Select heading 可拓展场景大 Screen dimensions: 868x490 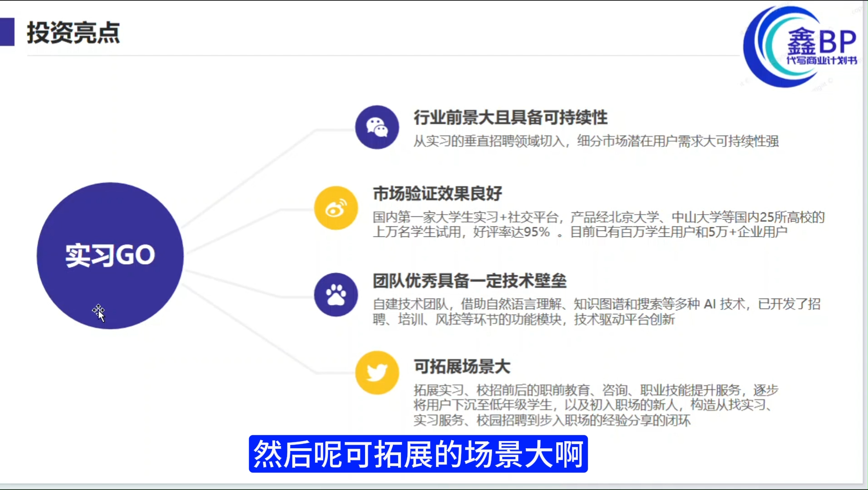click(462, 367)
